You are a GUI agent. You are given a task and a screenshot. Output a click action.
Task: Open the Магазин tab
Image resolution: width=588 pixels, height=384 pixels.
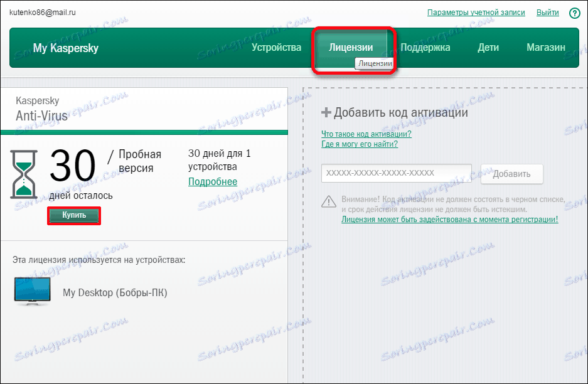click(x=545, y=48)
